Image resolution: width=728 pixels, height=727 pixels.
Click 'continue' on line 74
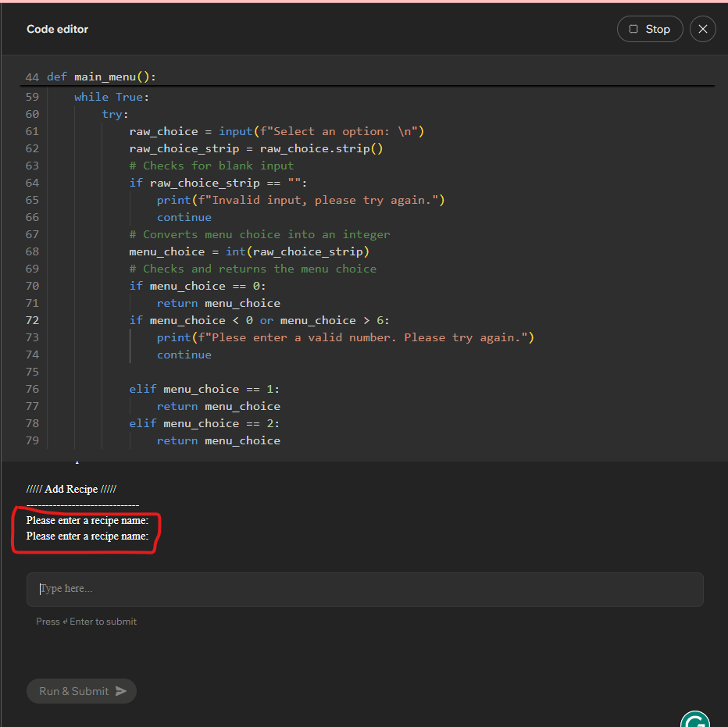coord(184,355)
